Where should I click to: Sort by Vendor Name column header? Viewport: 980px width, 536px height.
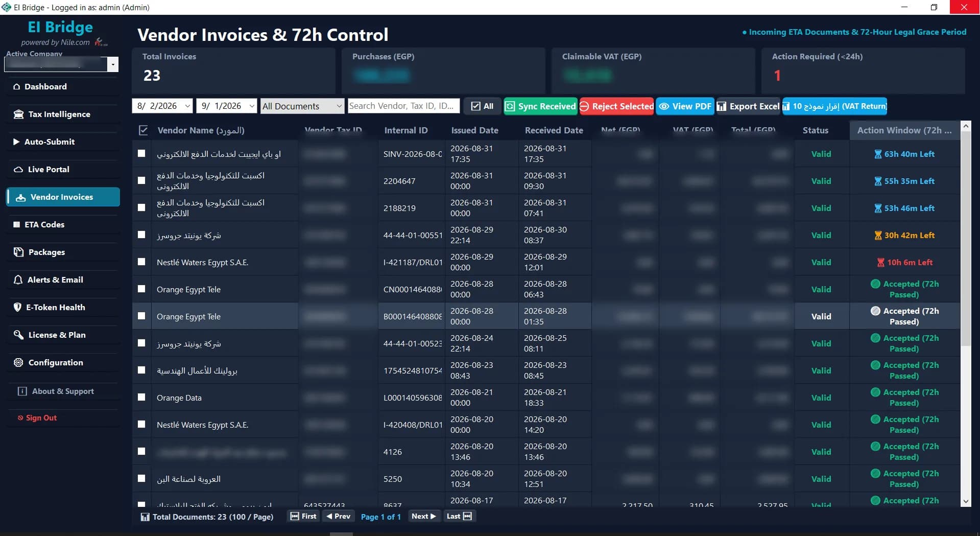point(201,130)
